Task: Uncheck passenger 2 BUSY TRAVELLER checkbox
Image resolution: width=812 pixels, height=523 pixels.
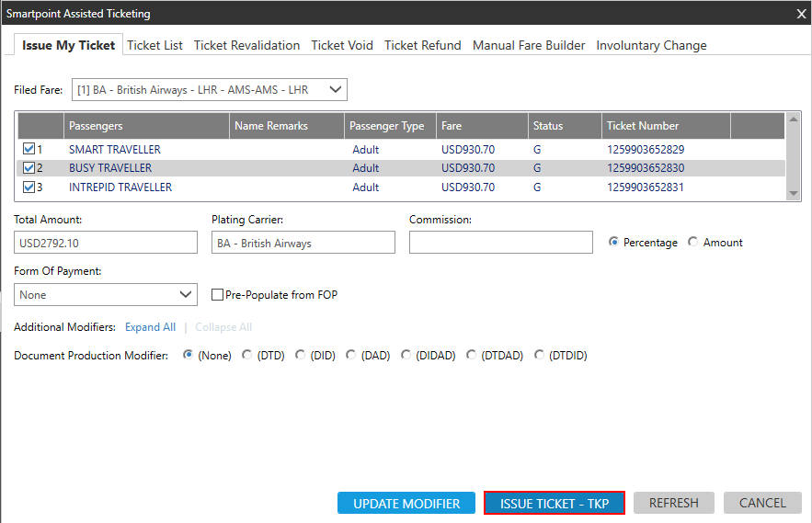Action: click(29, 168)
